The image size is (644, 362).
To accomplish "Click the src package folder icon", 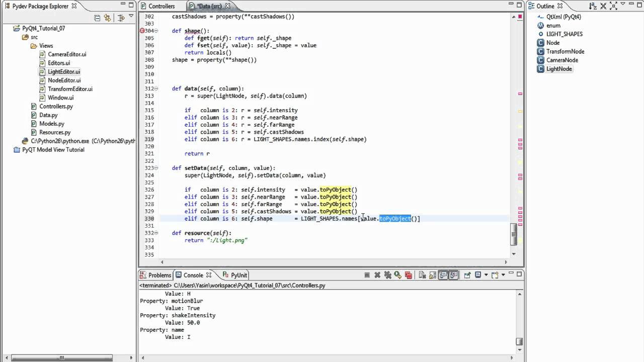I will pos(25,37).
